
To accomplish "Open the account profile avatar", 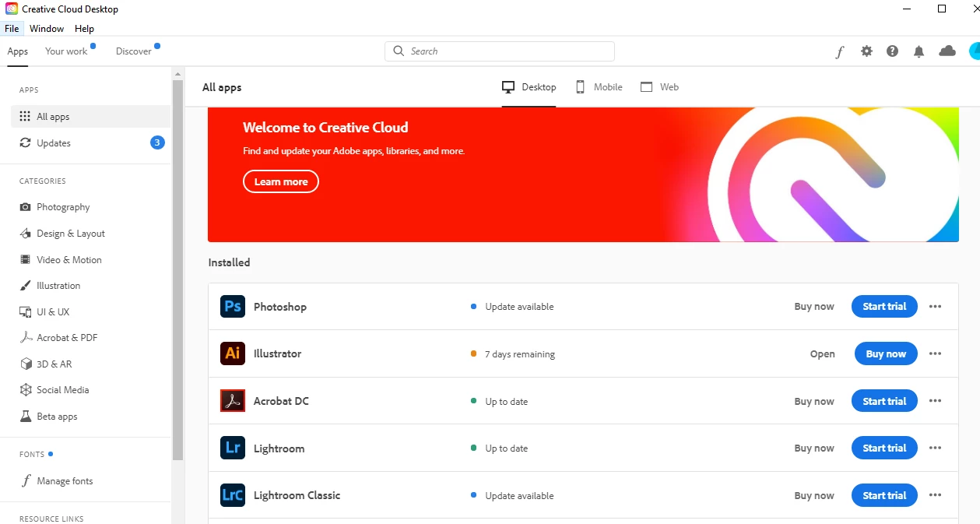I will [974, 51].
